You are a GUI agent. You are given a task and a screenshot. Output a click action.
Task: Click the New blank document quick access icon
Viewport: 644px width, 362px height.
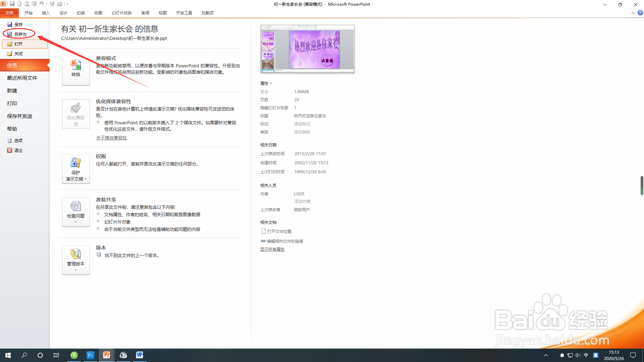click(x=19, y=4)
